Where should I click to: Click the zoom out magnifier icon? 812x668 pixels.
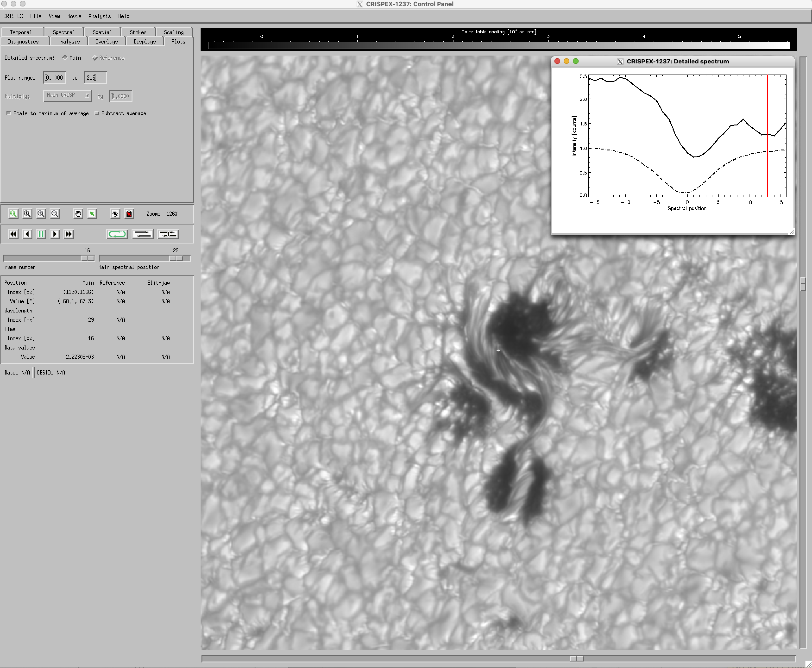(x=55, y=214)
